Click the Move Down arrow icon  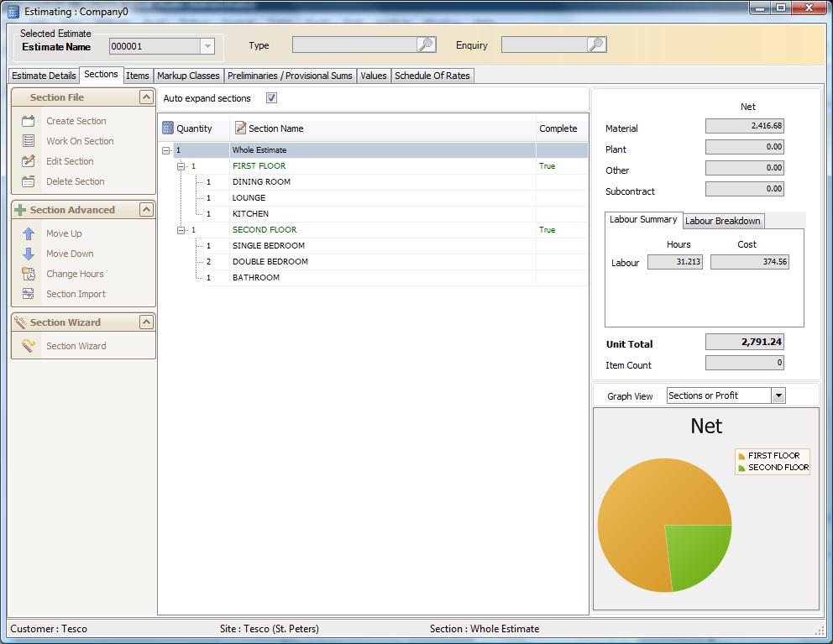tap(29, 254)
